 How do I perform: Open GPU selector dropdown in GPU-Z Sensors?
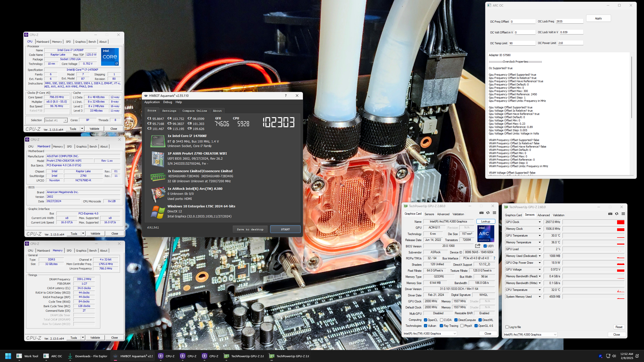[x=530, y=335]
